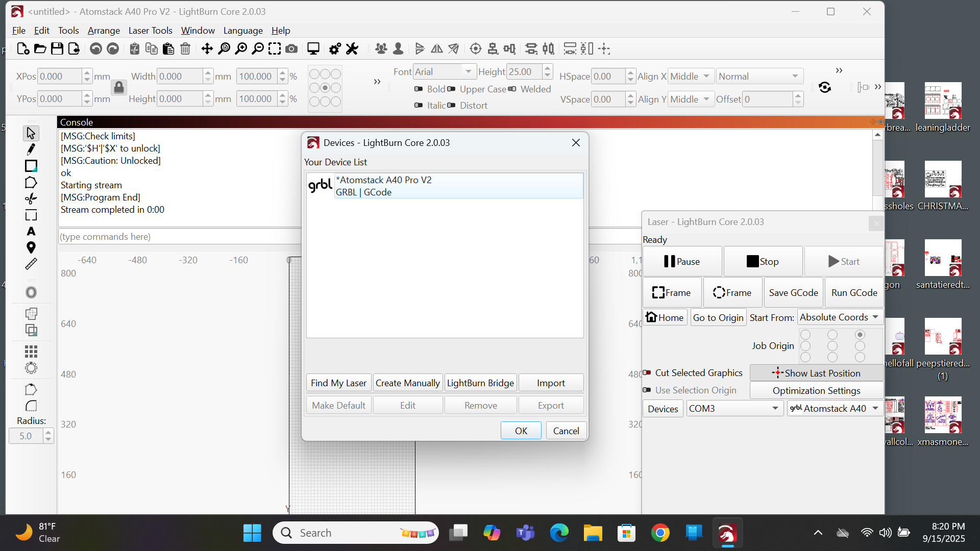Open file via folder toolbar icon
Image resolution: width=980 pixels, height=551 pixels.
(40, 49)
